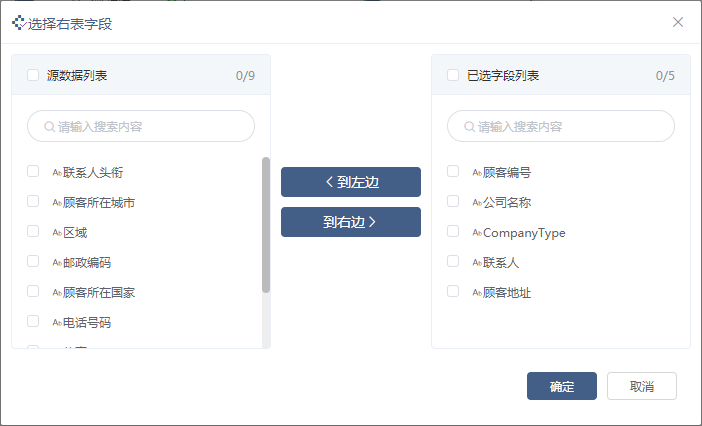Select the 顾客地址 field checkbox
Screen dimensions: 702x426
click(453, 291)
